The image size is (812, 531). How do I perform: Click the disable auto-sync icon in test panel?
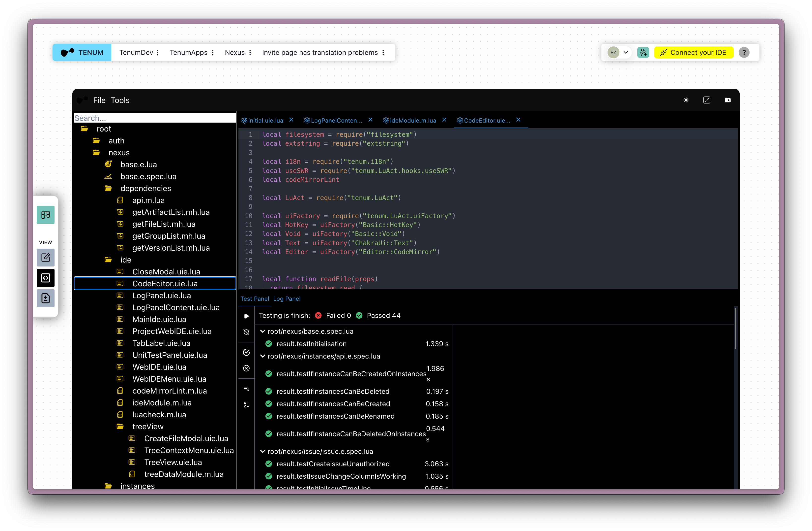[246, 332]
